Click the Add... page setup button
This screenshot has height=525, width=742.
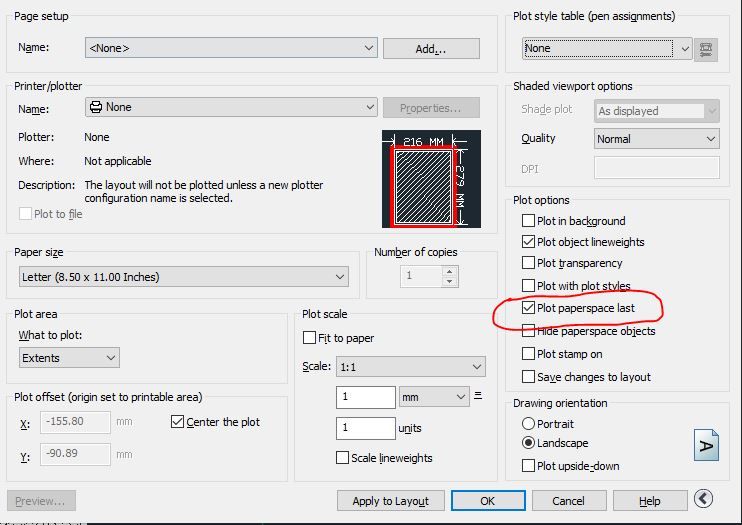[x=431, y=49]
